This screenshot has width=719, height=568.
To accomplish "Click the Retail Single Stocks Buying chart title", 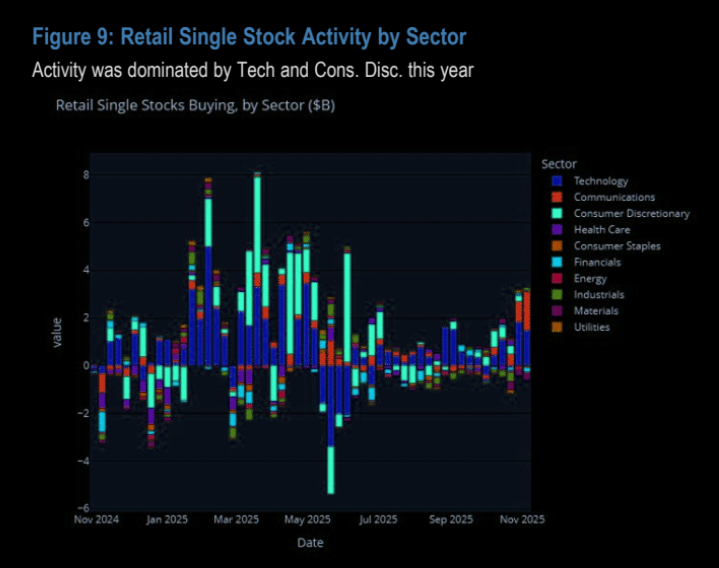I will tap(195, 106).
